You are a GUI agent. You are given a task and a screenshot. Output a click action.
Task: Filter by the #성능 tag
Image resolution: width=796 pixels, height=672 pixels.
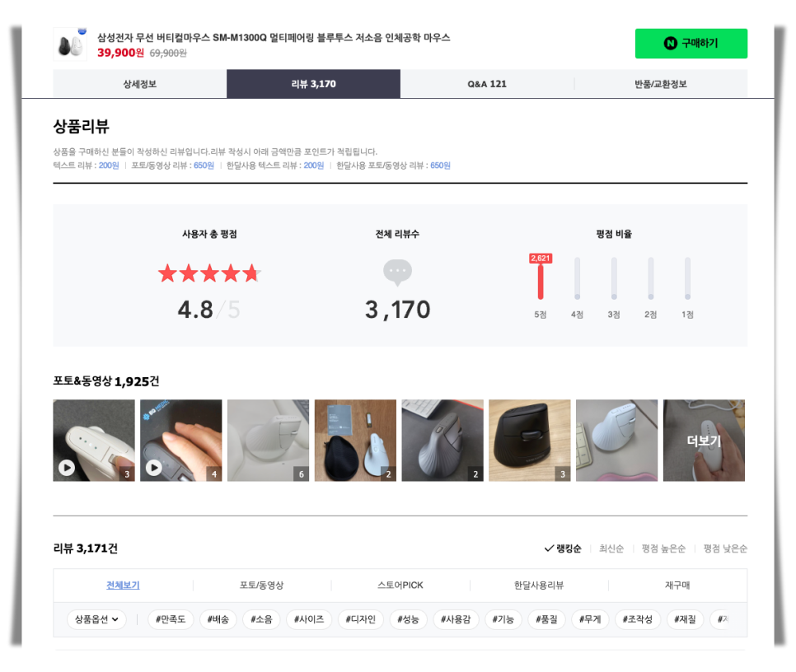[x=408, y=619]
